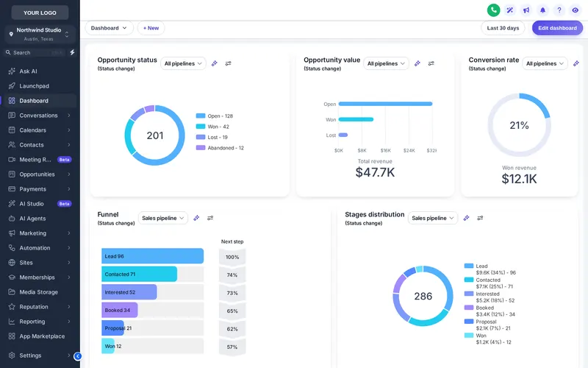Screen dimensions: 588x368
Task: Click the App Marketplace grid icon
Action: [x=12, y=336]
